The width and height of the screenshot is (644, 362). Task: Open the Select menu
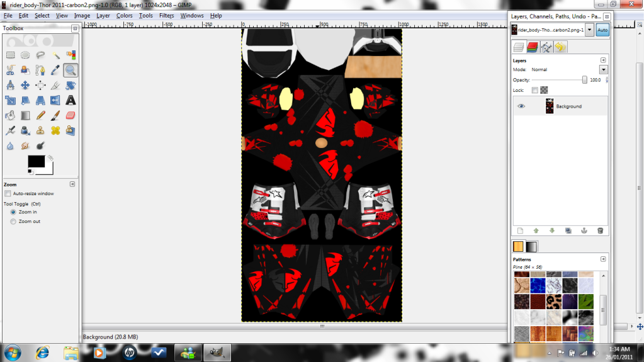42,16
